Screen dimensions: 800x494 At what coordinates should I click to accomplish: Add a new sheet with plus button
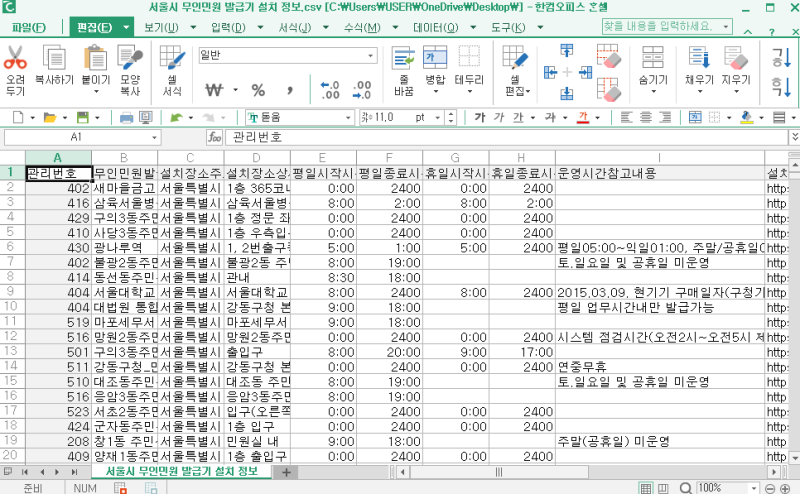coord(286,473)
